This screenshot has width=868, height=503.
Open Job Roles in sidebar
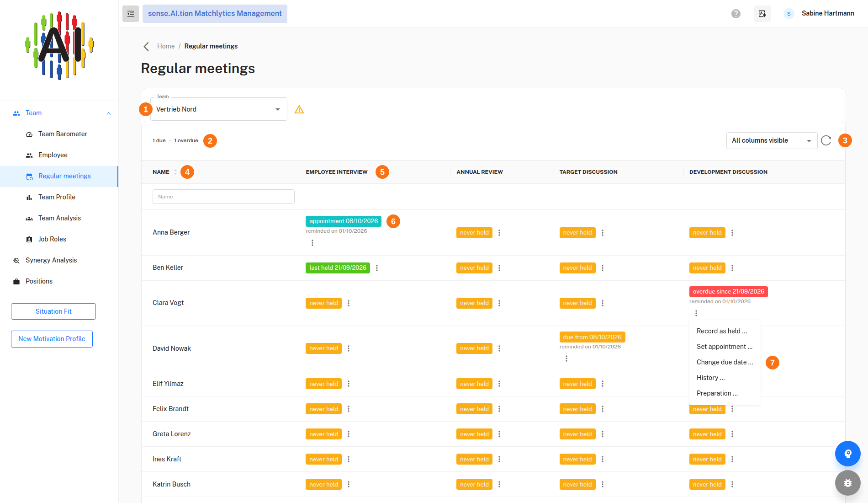59,239
